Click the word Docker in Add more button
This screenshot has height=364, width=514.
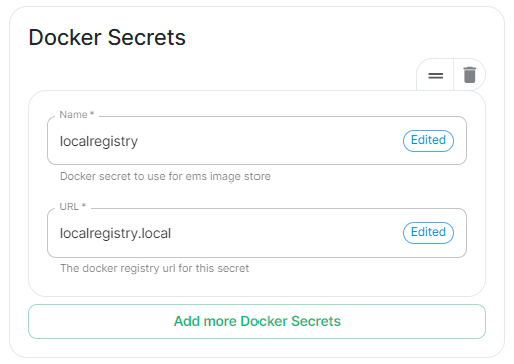point(264,321)
